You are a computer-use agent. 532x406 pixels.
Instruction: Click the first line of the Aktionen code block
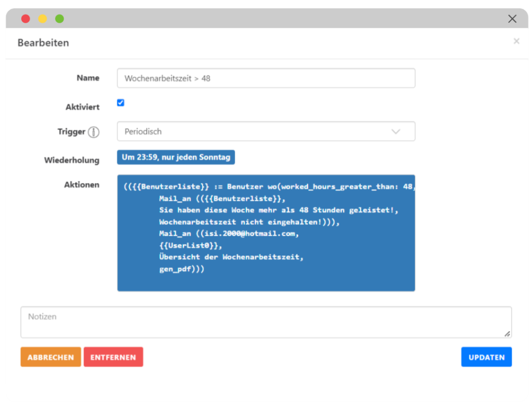(269, 187)
